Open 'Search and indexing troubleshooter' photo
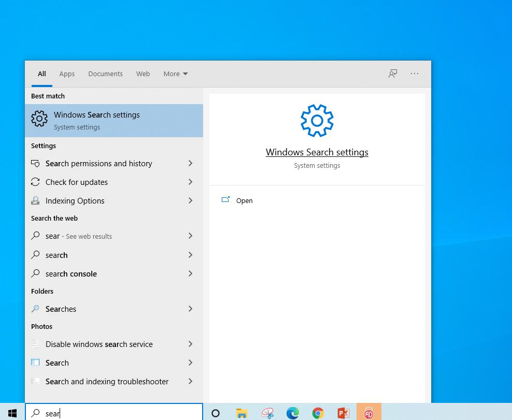Image resolution: width=512 pixels, height=420 pixels. pos(114,381)
